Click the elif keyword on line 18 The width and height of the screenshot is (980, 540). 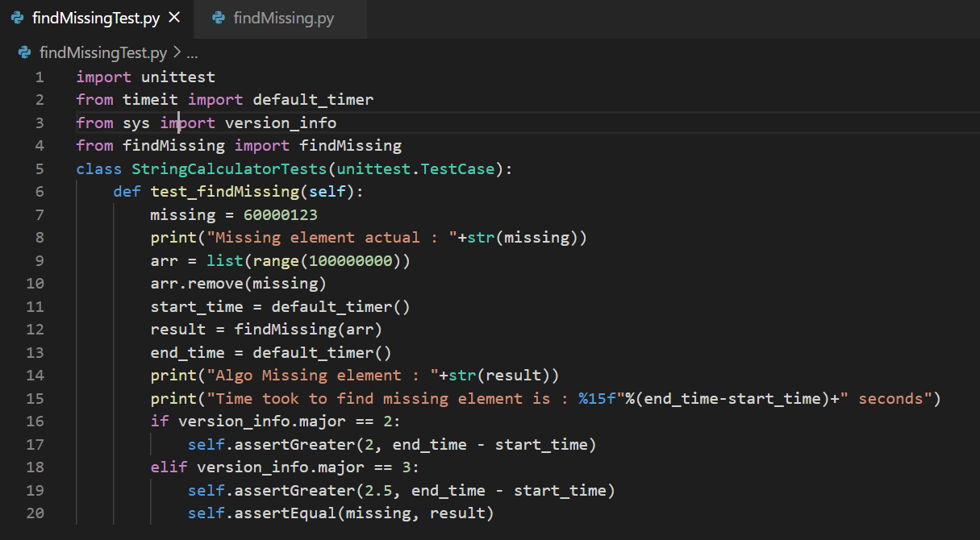pyautogui.click(x=167, y=466)
